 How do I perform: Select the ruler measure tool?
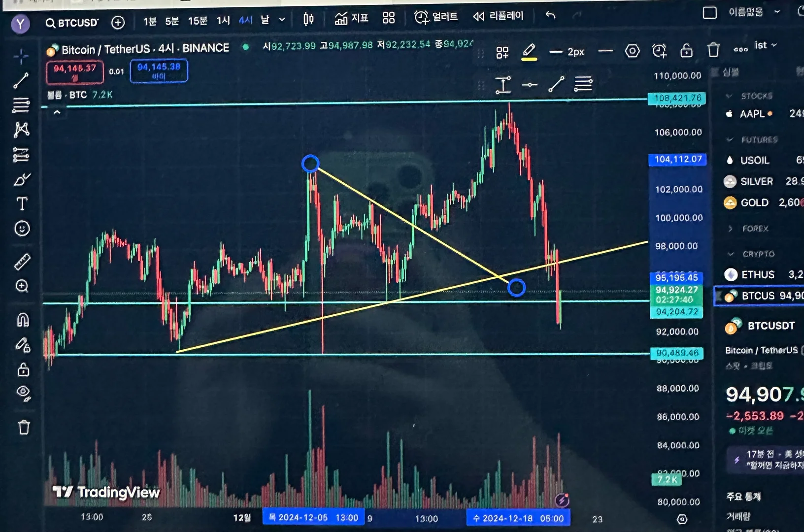(x=22, y=262)
